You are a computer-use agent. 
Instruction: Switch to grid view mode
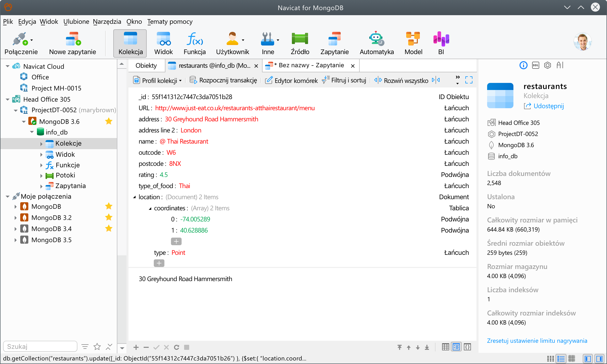tap(446, 347)
